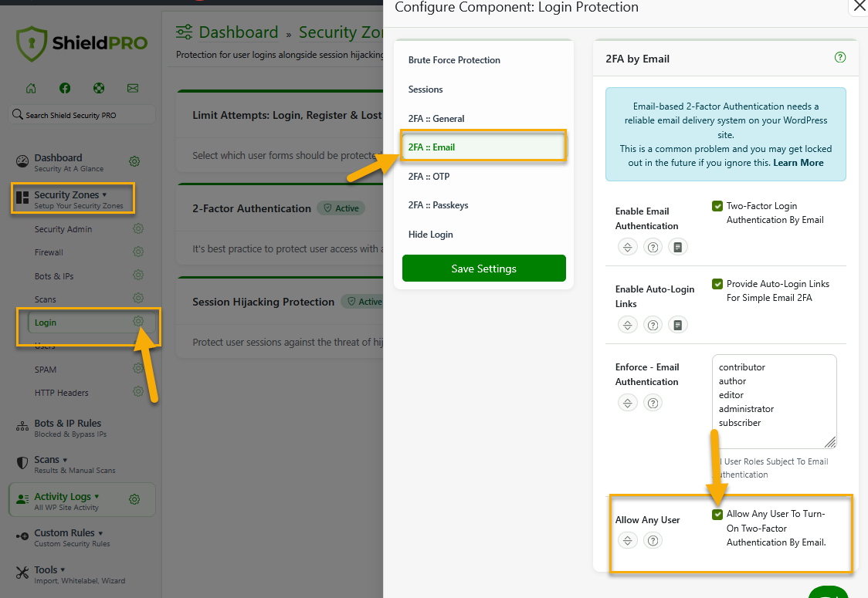Open Bots & IPs submenu item
The width and height of the screenshot is (868, 598).
(x=54, y=276)
